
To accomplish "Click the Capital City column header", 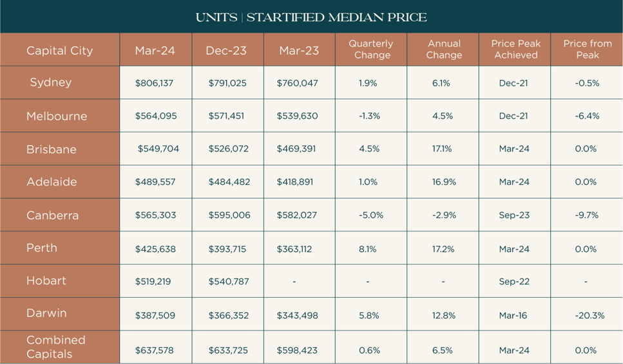I will (59, 50).
